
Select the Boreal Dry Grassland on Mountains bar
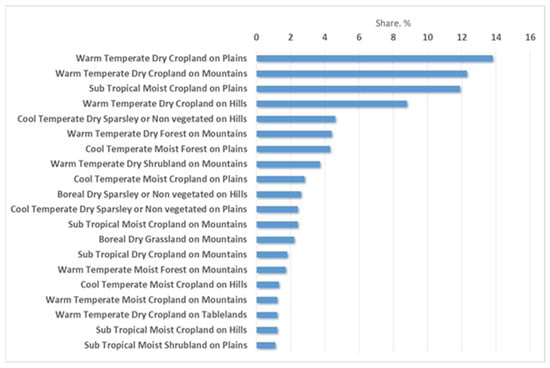pos(275,240)
